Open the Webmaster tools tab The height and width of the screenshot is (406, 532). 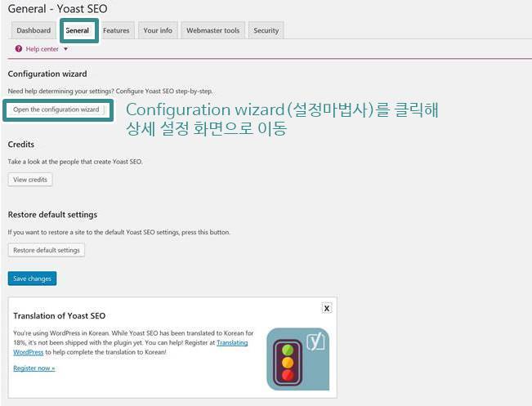point(213,30)
